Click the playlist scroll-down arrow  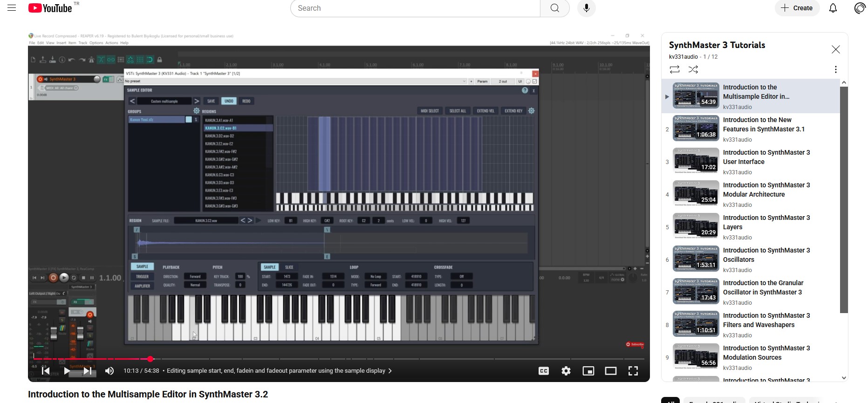tap(844, 378)
